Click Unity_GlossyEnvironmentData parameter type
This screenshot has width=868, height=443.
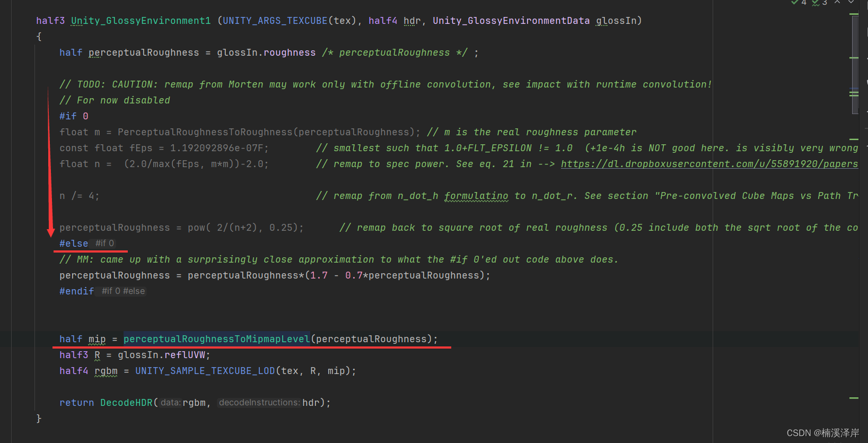(x=511, y=21)
